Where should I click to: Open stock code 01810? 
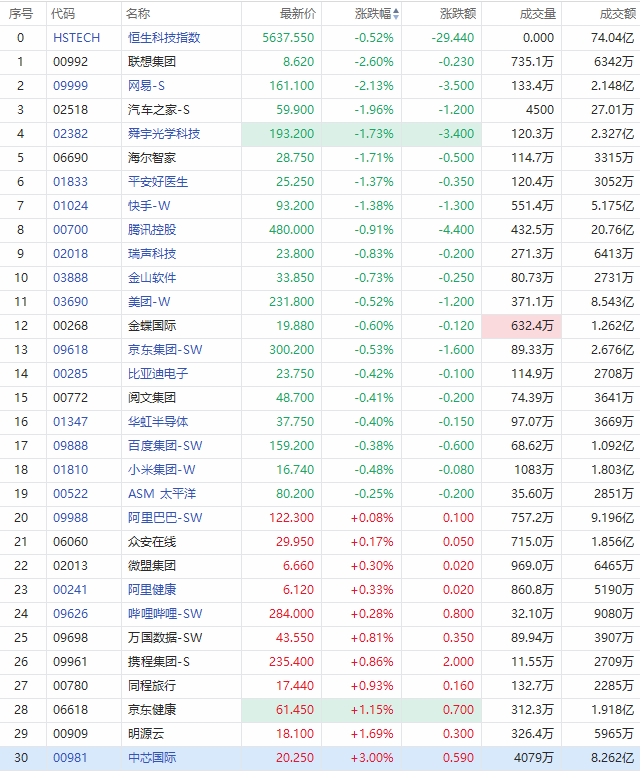coord(71,470)
